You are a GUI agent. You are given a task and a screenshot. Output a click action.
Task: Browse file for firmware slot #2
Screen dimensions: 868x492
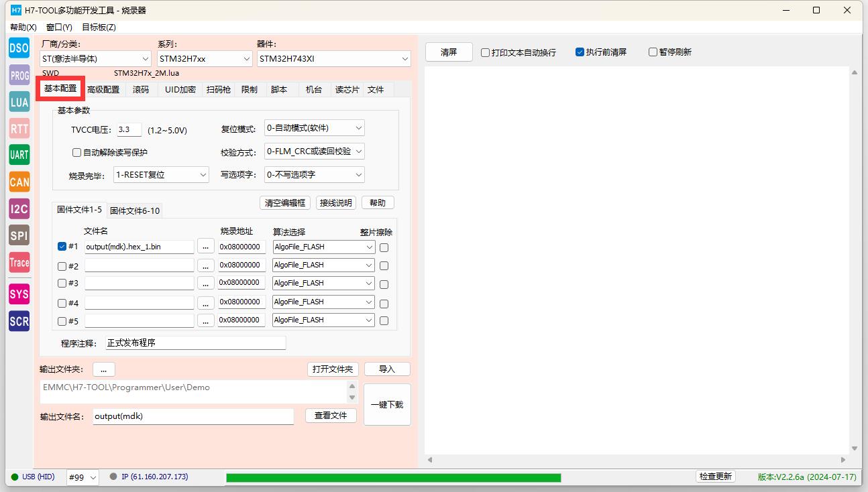click(x=205, y=265)
